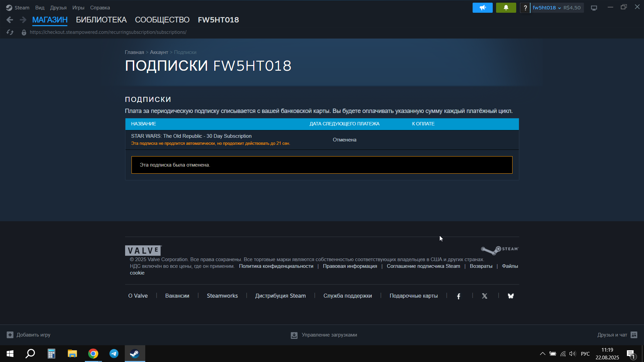Image resolution: width=644 pixels, height=362 pixels.
Task: Open Подарочные карты footer link
Action: pyautogui.click(x=414, y=296)
